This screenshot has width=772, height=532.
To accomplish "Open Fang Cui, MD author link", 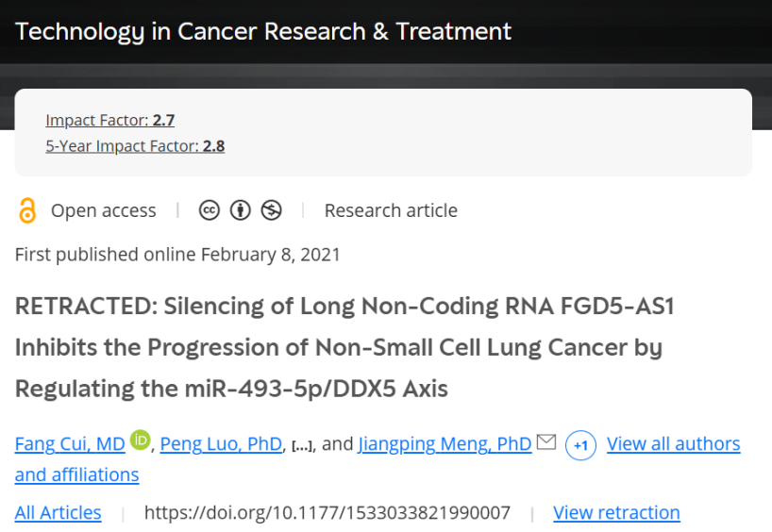I will (70, 444).
